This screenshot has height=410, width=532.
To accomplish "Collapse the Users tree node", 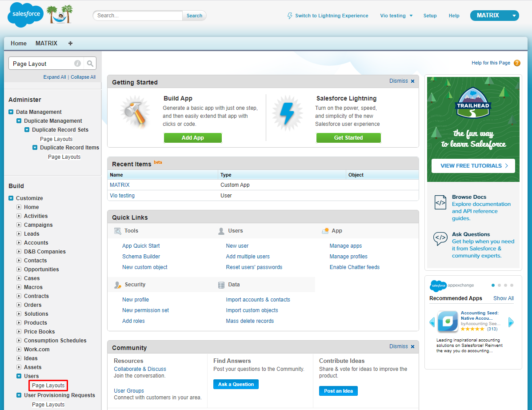I will click(19, 376).
